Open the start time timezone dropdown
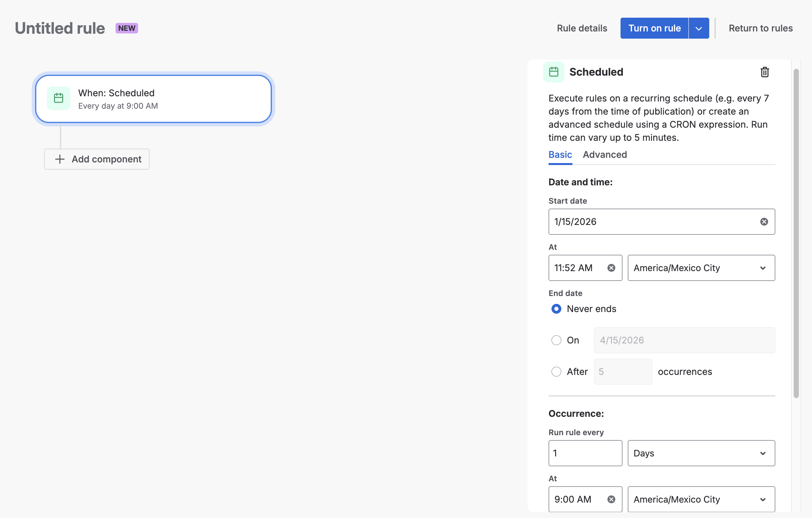The height and width of the screenshot is (518, 812). click(701, 268)
